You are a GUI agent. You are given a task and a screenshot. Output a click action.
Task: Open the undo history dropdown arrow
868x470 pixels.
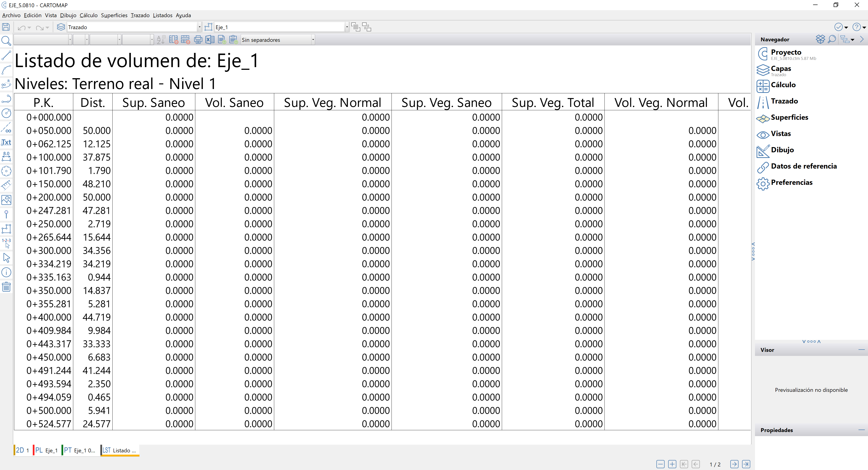[29, 28]
